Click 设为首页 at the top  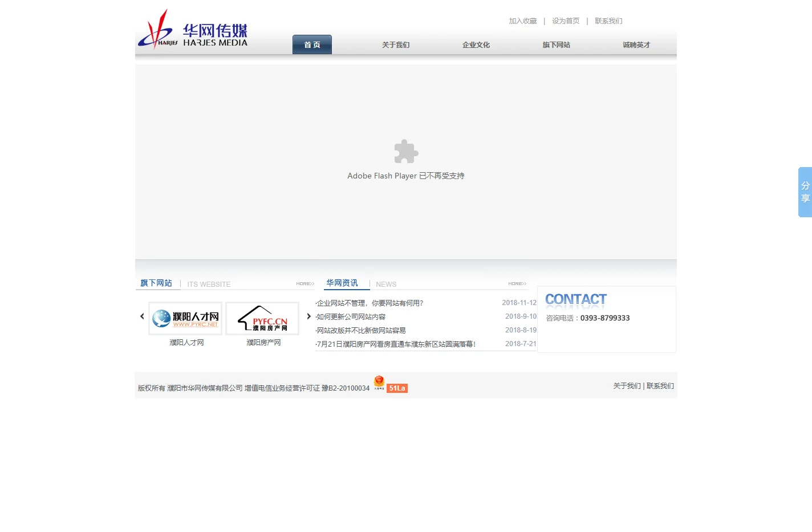coord(566,21)
